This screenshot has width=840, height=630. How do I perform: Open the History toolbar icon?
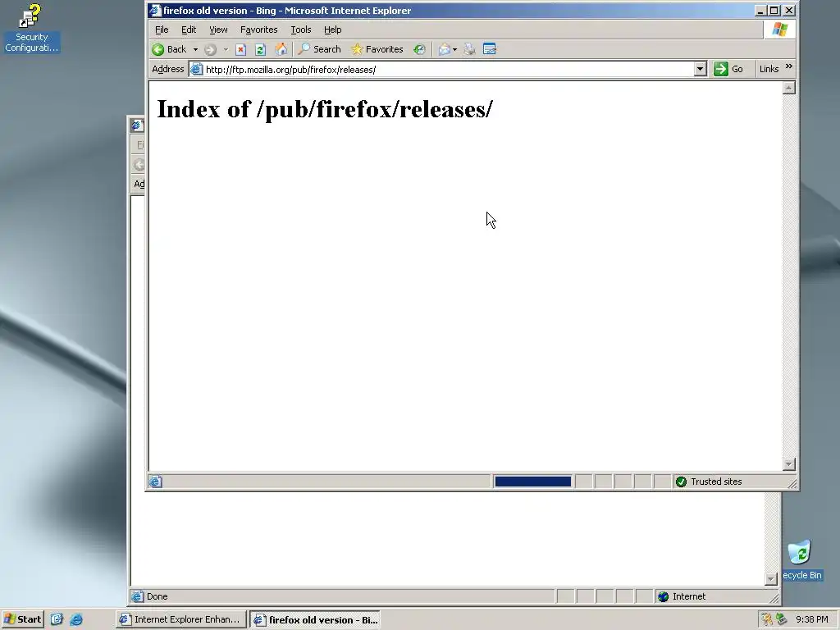(419, 50)
